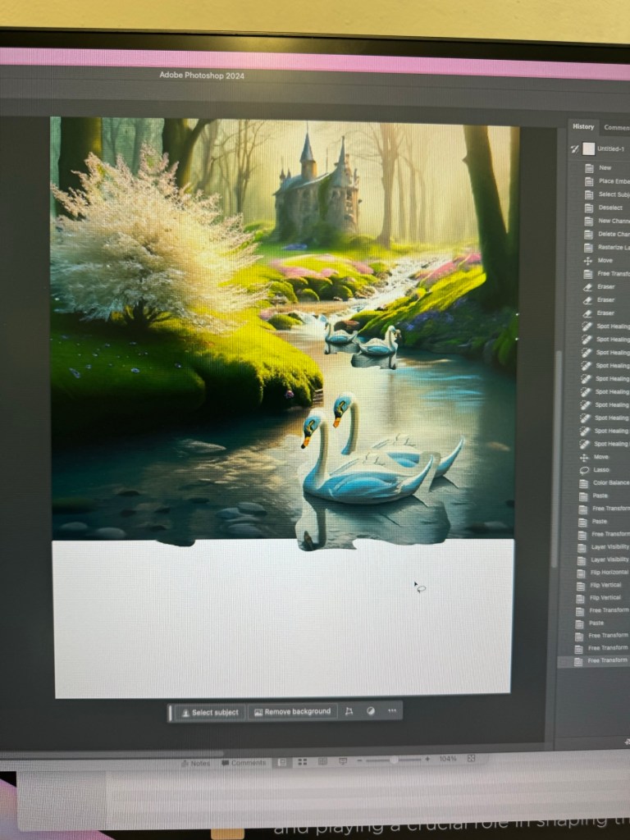Jump to the Color Balance history state

click(609, 483)
